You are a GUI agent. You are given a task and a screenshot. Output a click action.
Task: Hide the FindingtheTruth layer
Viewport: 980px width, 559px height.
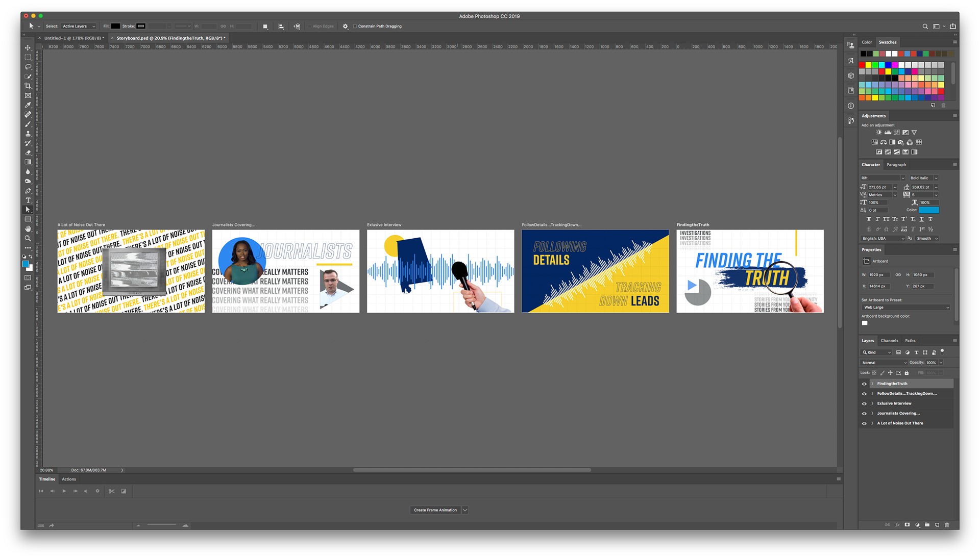coord(865,383)
